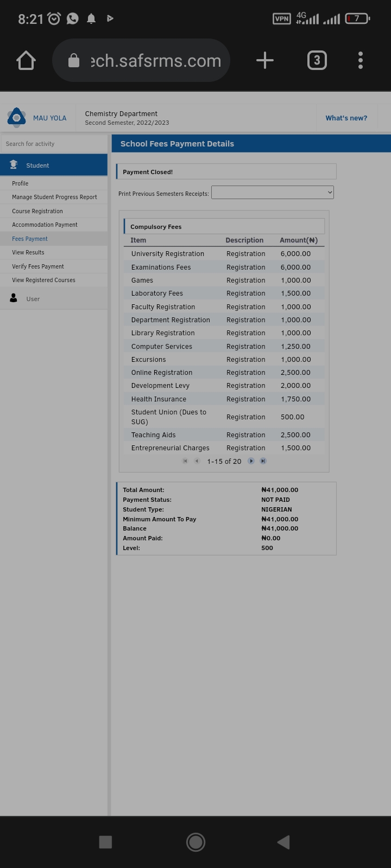
Task: Tap the browser home icon
Action: pos(26,60)
